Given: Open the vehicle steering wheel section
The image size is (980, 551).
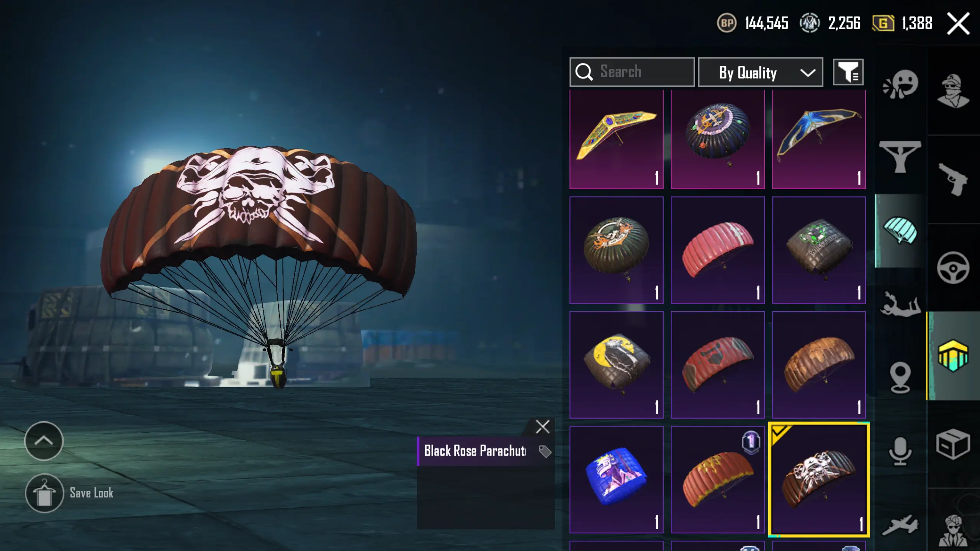Looking at the screenshot, I should pos(953,268).
